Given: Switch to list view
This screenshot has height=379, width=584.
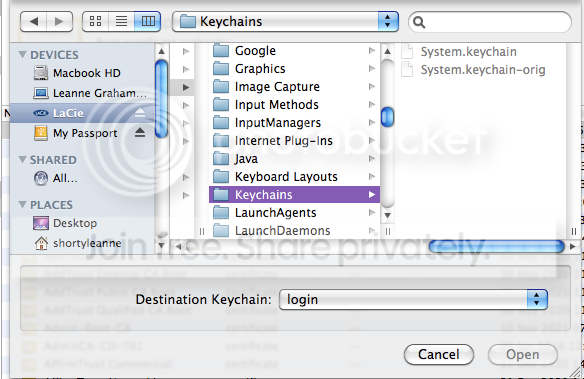Looking at the screenshot, I should pos(121,21).
